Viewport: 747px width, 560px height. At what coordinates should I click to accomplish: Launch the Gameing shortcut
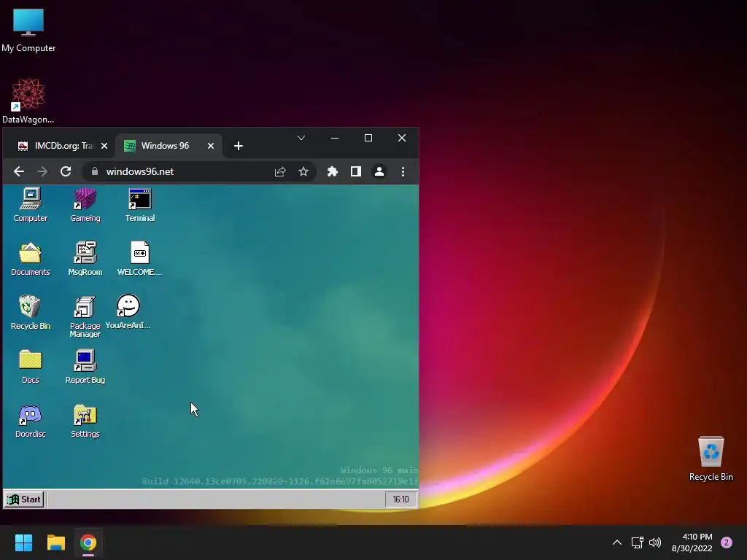[x=85, y=205]
